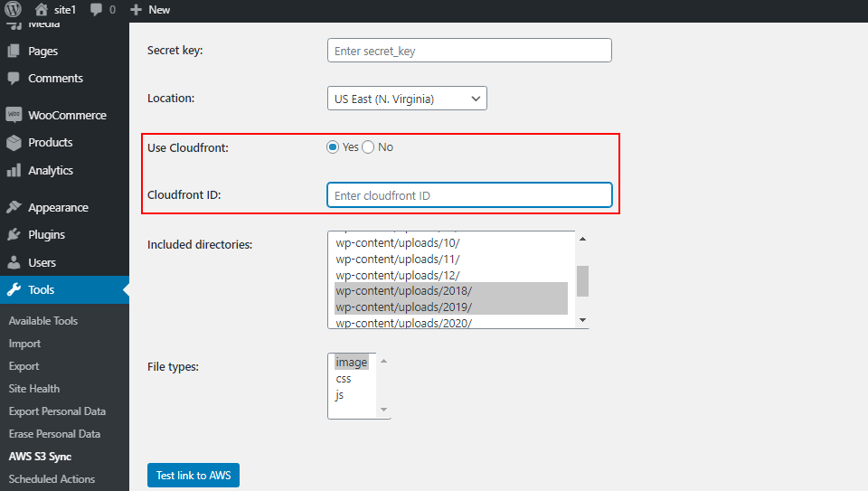Click down arrow of Included directories list
The image size is (868, 491).
click(582, 320)
